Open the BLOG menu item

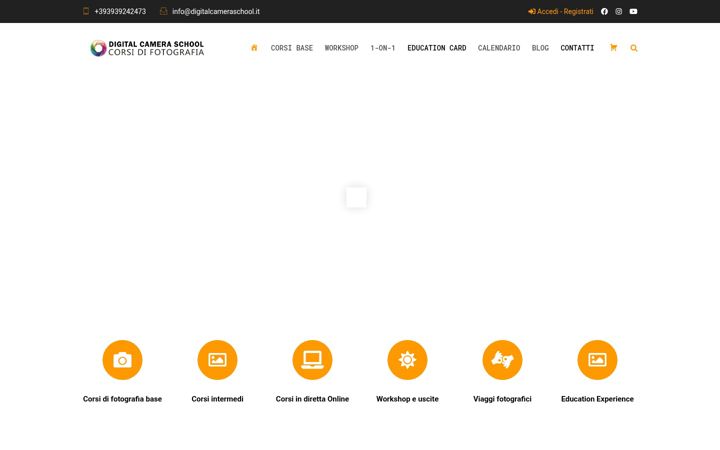point(540,48)
